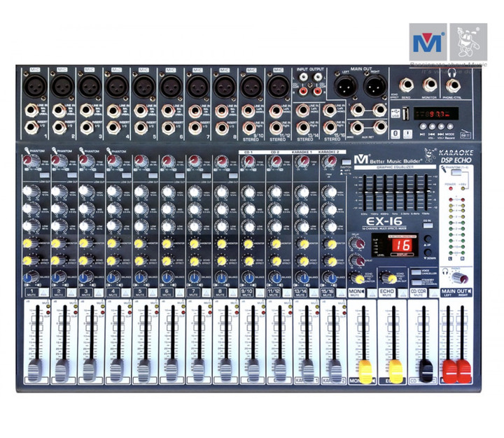
Task: Mute channel 8
Action: pyautogui.click(x=233, y=292)
